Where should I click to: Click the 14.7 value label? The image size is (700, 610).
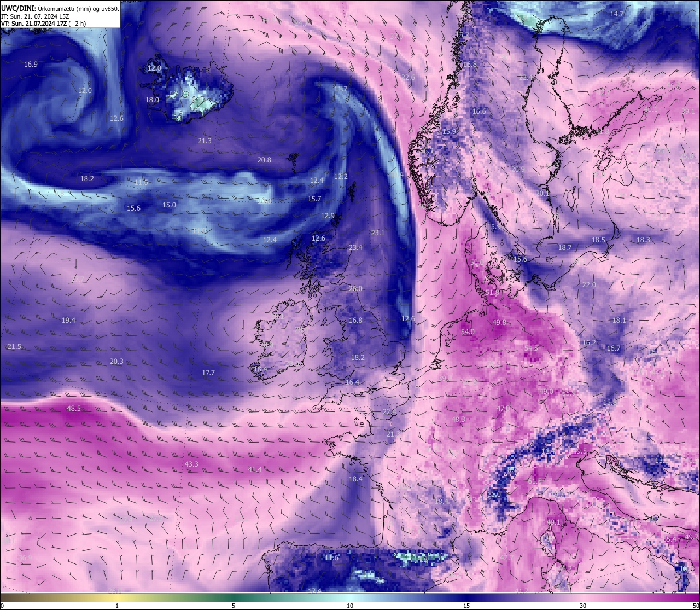[x=617, y=14]
